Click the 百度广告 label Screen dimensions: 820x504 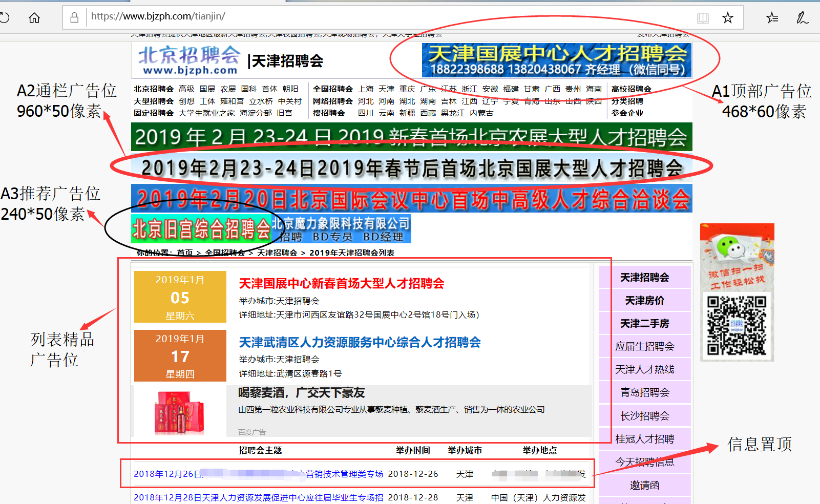pyautogui.click(x=252, y=432)
